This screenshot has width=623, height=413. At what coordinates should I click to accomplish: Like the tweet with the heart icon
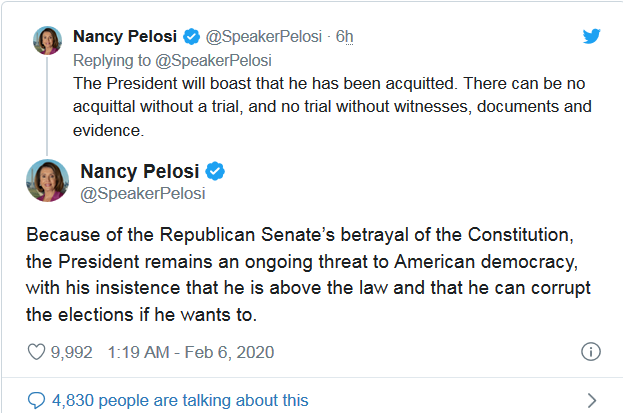35,353
